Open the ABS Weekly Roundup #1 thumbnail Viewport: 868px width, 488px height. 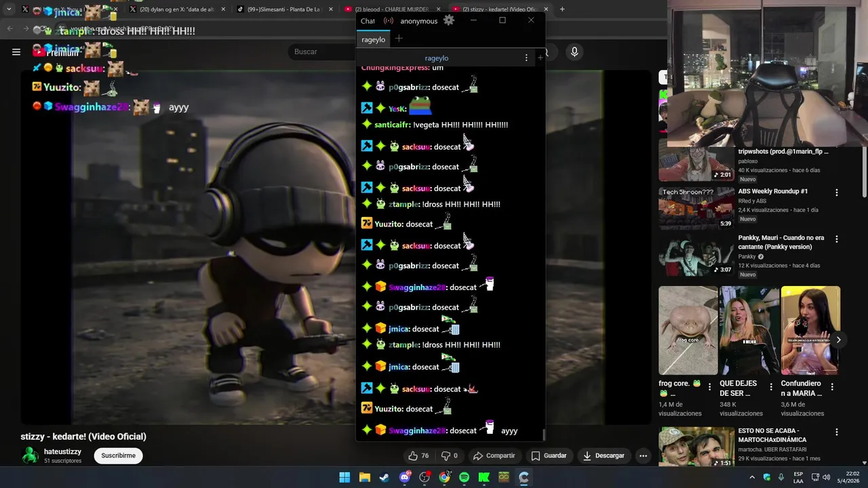696,208
